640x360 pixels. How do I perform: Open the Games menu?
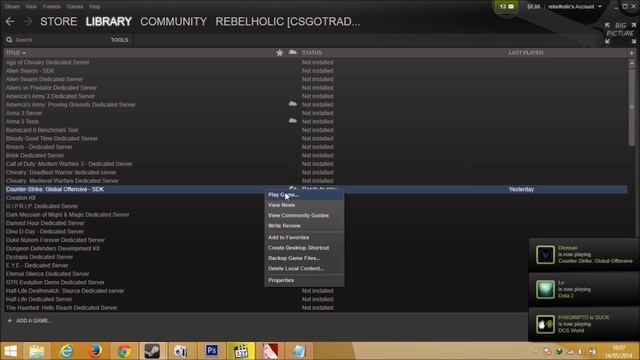coord(75,7)
